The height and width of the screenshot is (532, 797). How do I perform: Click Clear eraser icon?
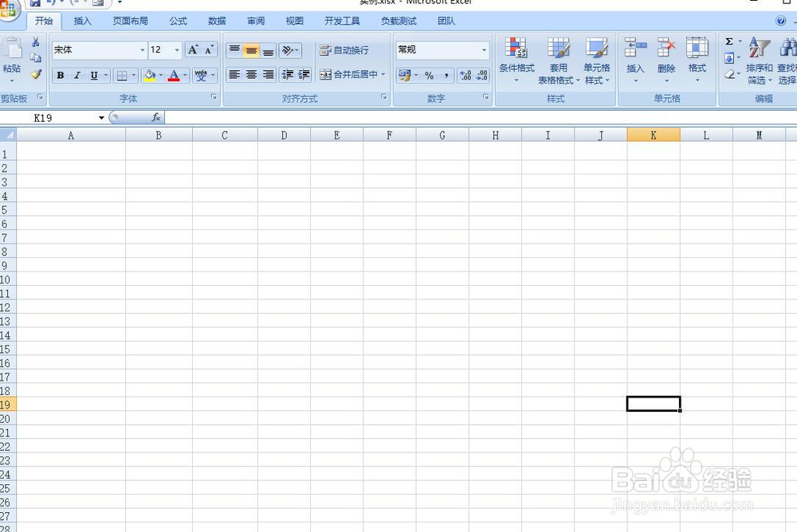click(729, 74)
